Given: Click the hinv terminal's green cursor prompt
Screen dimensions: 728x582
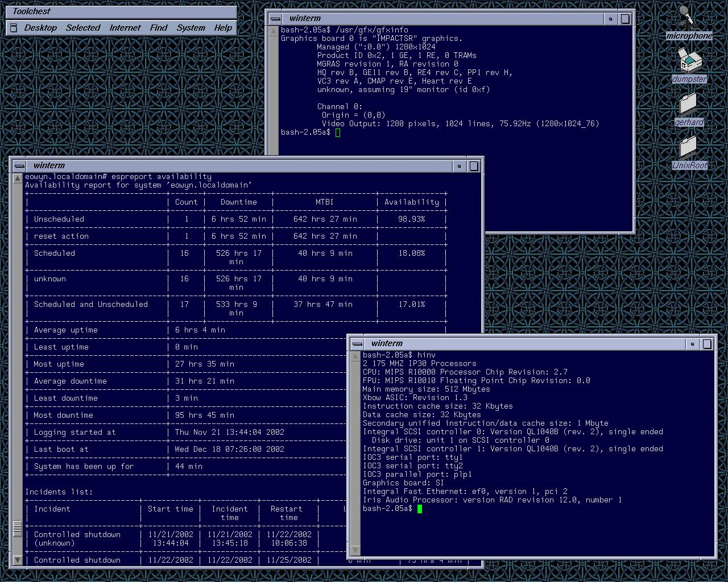Looking at the screenshot, I should [420, 509].
